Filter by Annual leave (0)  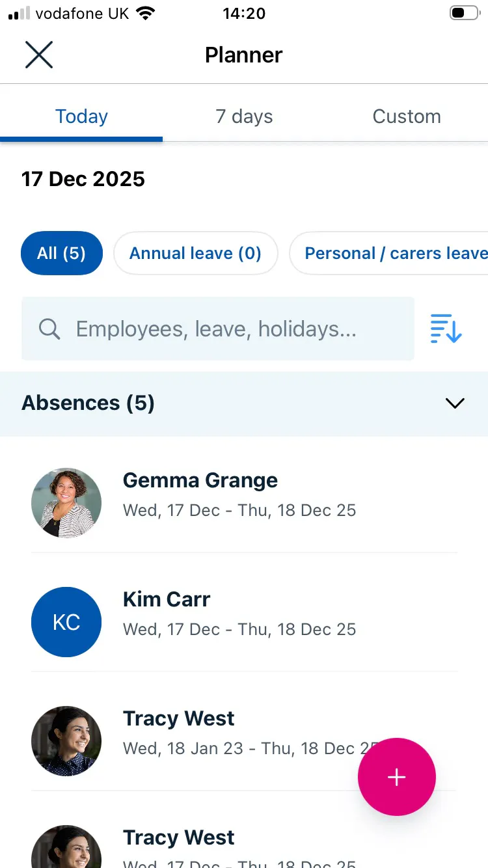click(195, 253)
